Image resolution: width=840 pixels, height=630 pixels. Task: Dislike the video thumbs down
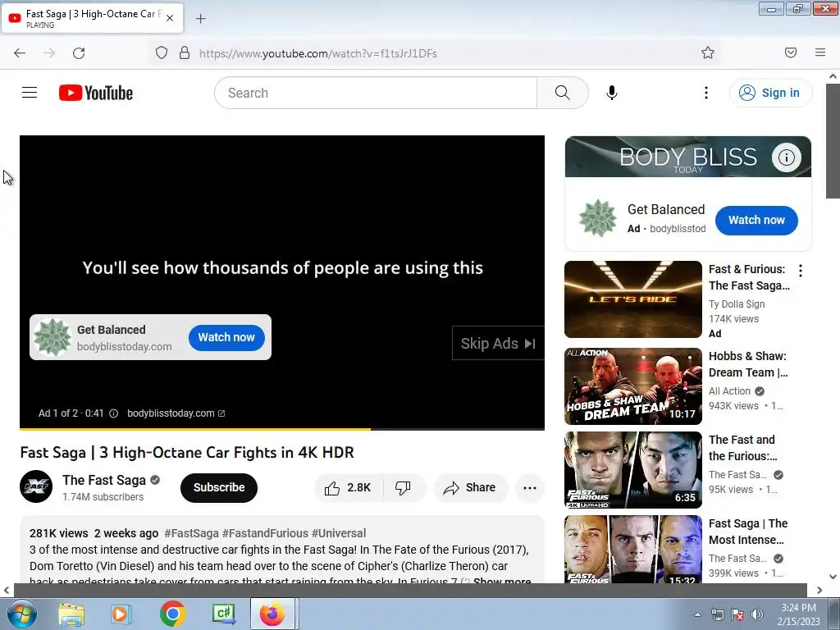click(x=403, y=487)
